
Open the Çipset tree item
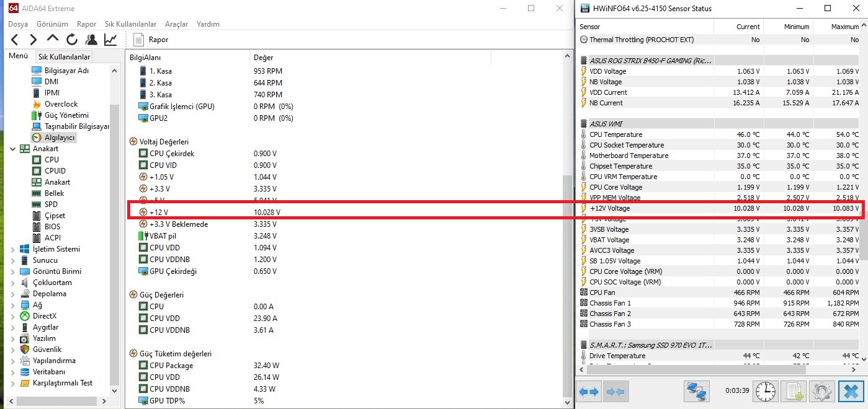55,216
